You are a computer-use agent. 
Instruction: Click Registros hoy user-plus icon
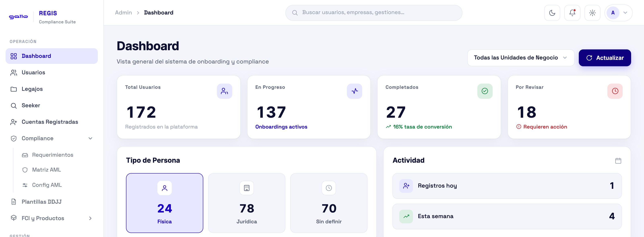406,186
